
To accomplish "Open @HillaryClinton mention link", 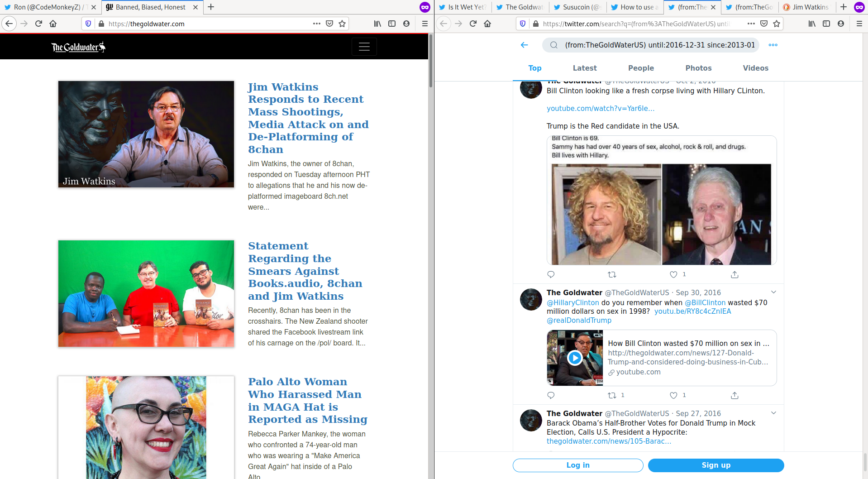I will (572, 302).
